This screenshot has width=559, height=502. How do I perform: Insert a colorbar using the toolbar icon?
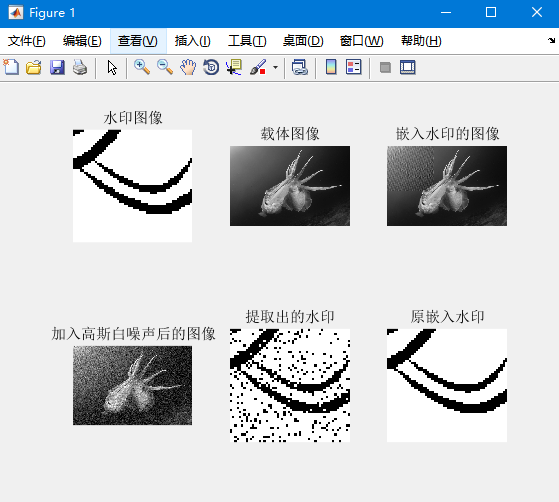click(331, 67)
